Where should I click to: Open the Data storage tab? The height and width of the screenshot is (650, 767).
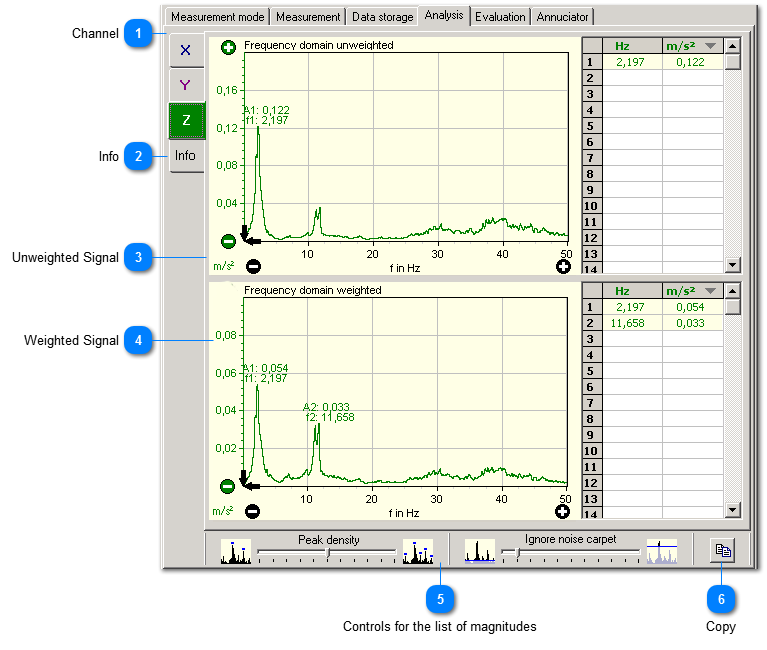point(382,17)
